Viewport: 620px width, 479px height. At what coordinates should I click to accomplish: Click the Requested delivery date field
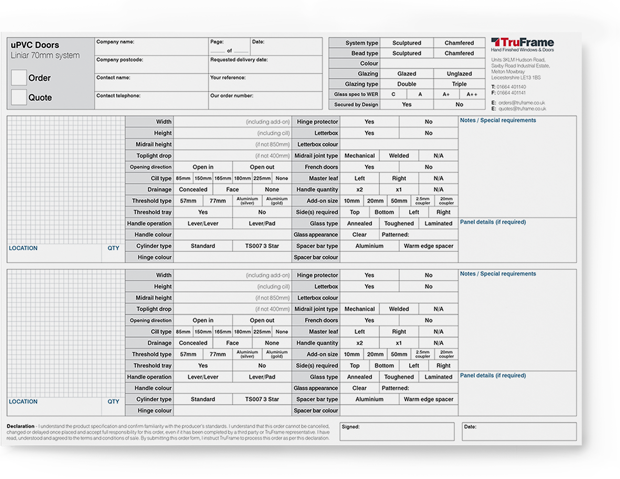tap(265, 64)
